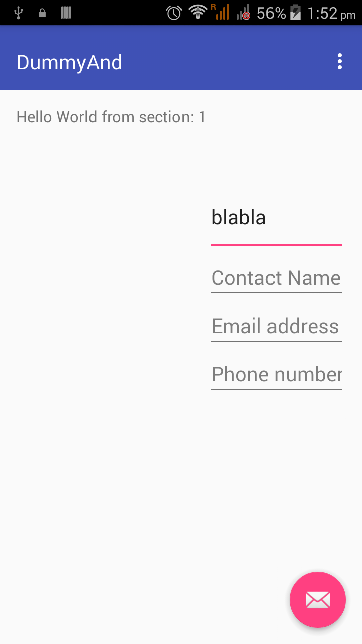Tap the Wi-Fi signal status icon
This screenshot has width=362, height=644.
coord(198,13)
